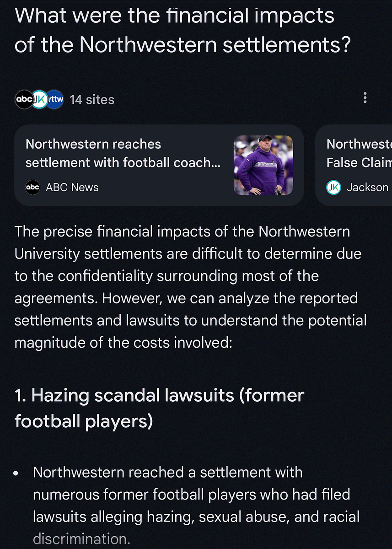Click the rttw logo in the sites stack
Image resolution: width=392 pixels, height=549 pixels.
(x=56, y=99)
